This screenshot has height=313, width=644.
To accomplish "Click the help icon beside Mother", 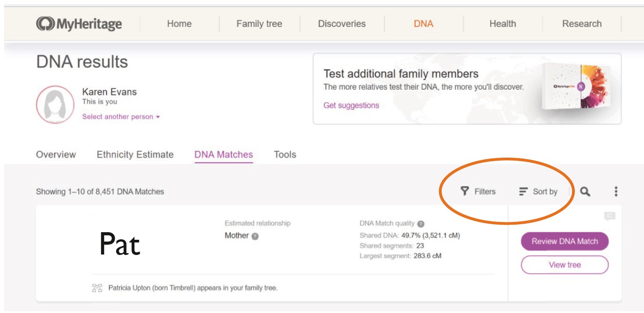I will click(x=255, y=236).
